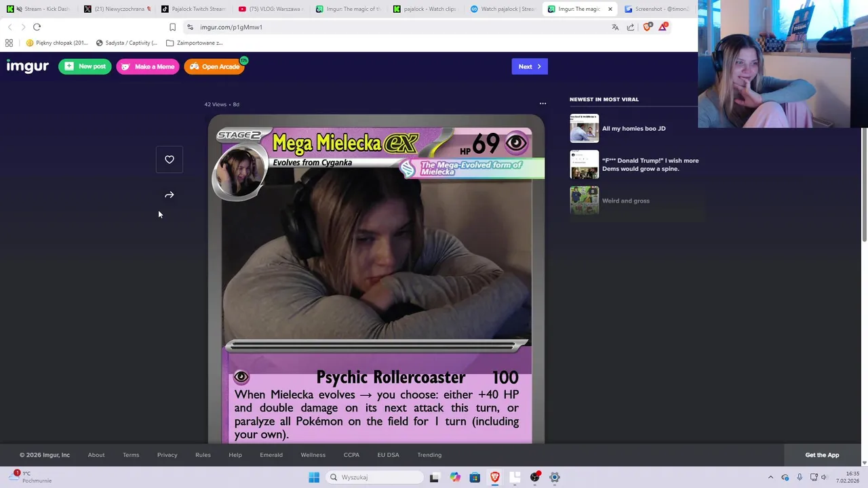This screenshot has width=868, height=488.
Task: Open the 'Weird and gross' thumbnail
Action: 585,201
